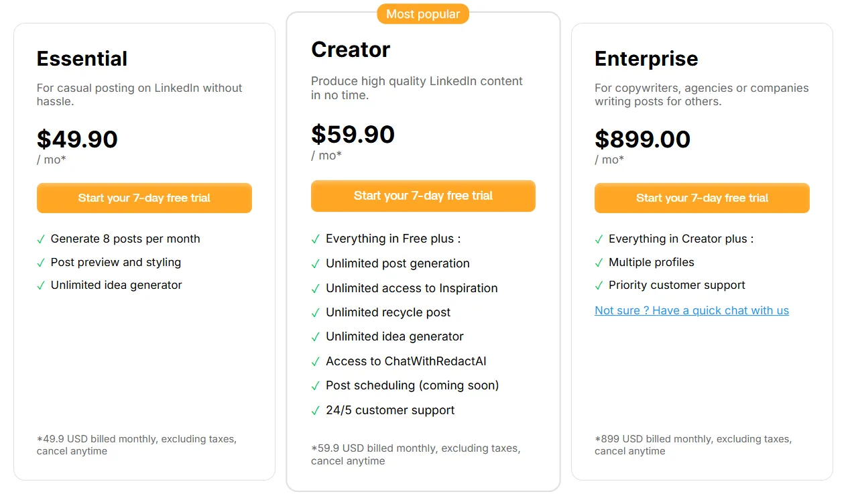Click checkmark next to 24/5 customer support
Viewport: 850px width, 504px height.
tap(316, 411)
